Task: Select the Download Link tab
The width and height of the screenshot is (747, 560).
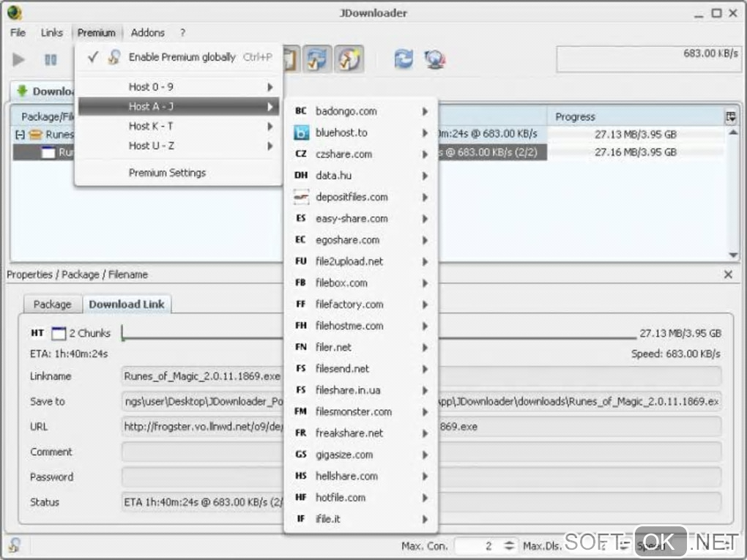Action: (x=127, y=305)
